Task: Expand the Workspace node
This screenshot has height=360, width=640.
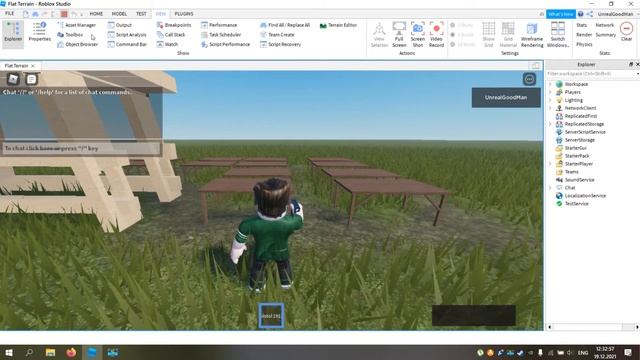Action: click(x=550, y=84)
